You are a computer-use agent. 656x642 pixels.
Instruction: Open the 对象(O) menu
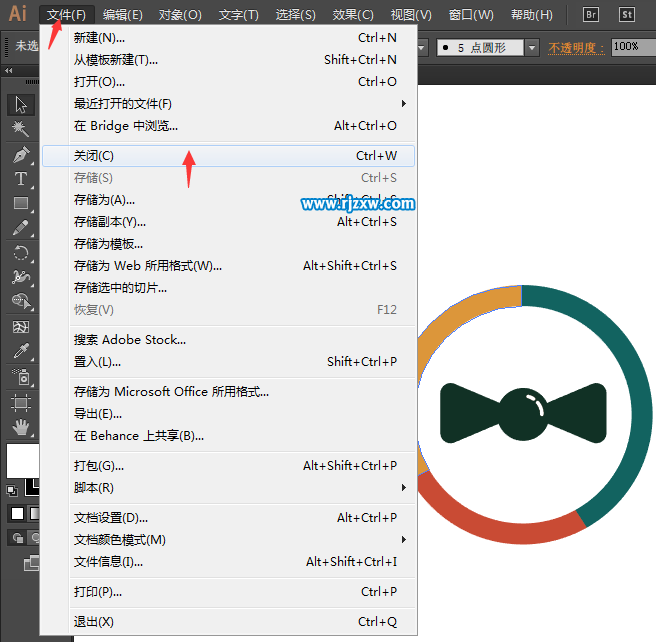coord(180,15)
